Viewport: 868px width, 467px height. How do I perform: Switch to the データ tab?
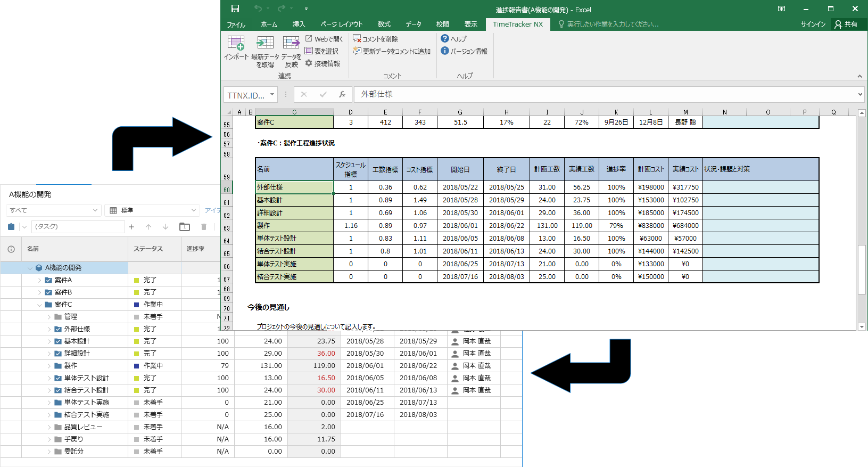[414, 24]
